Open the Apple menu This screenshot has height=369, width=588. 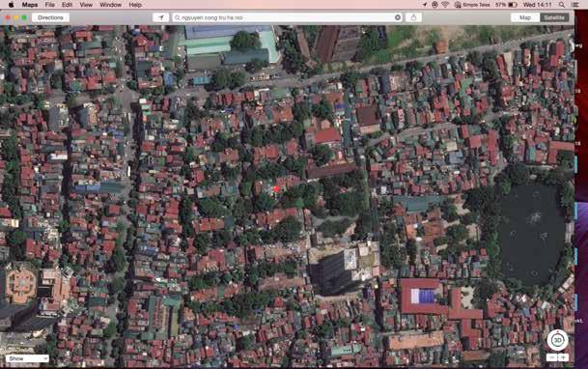tap(12, 5)
